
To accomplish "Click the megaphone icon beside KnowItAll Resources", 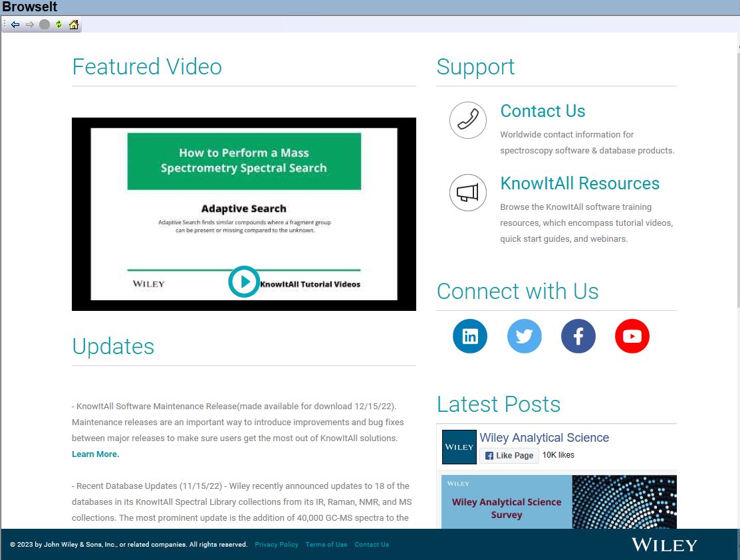I will (468, 193).
